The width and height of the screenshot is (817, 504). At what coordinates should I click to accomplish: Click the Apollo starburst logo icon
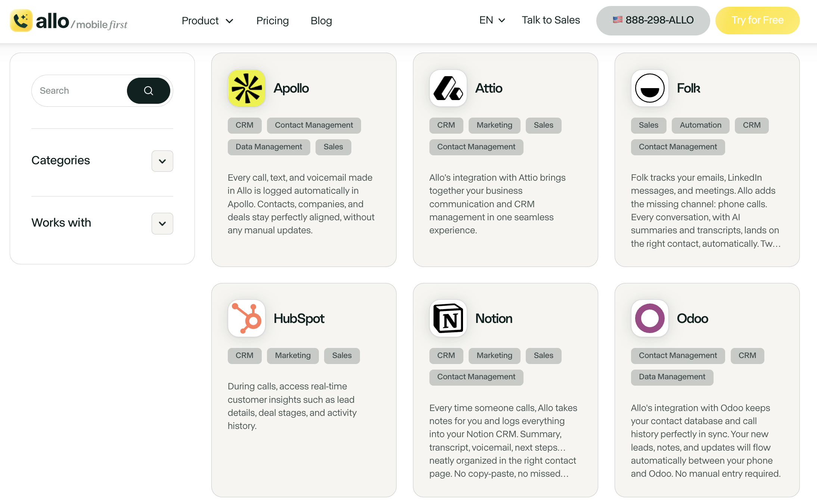tap(246, 88)
